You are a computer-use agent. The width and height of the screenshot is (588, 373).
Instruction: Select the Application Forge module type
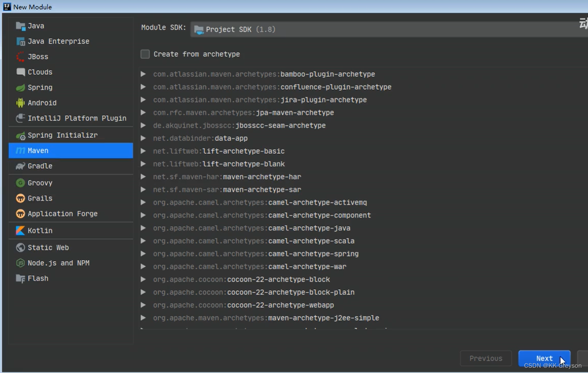[x=71, y=214]
